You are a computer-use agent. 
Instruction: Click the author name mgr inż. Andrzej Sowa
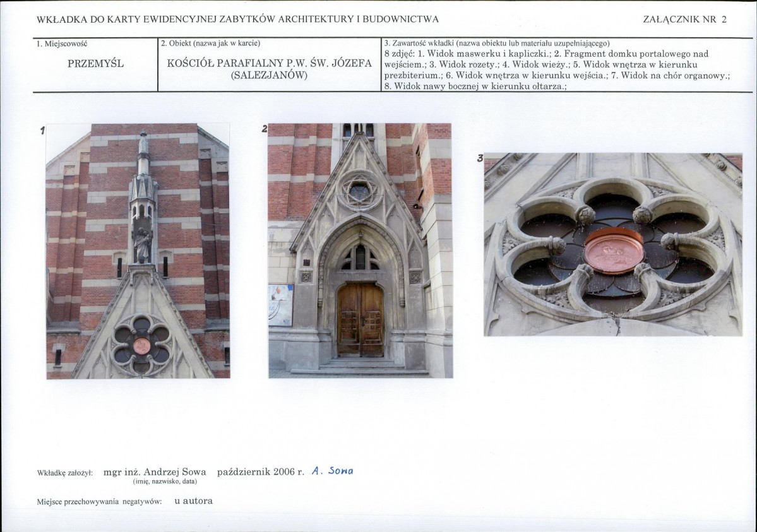click(155, 472)
